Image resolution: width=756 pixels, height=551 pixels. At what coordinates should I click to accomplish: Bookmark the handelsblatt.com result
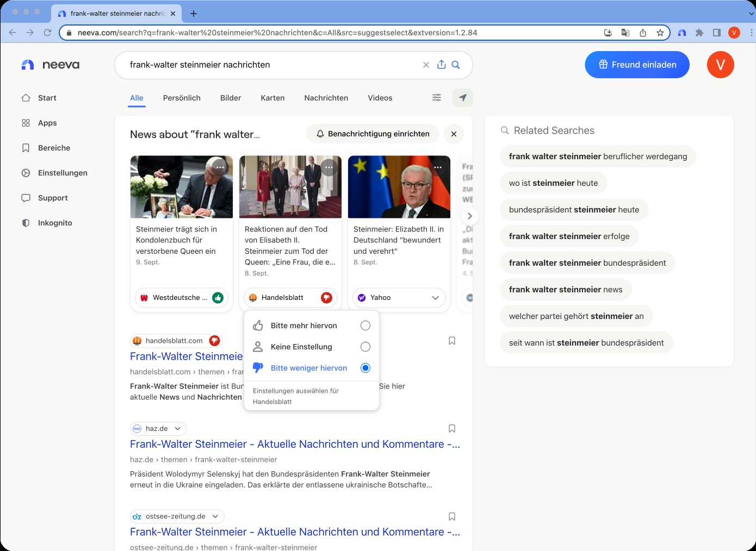coord(451,341)
